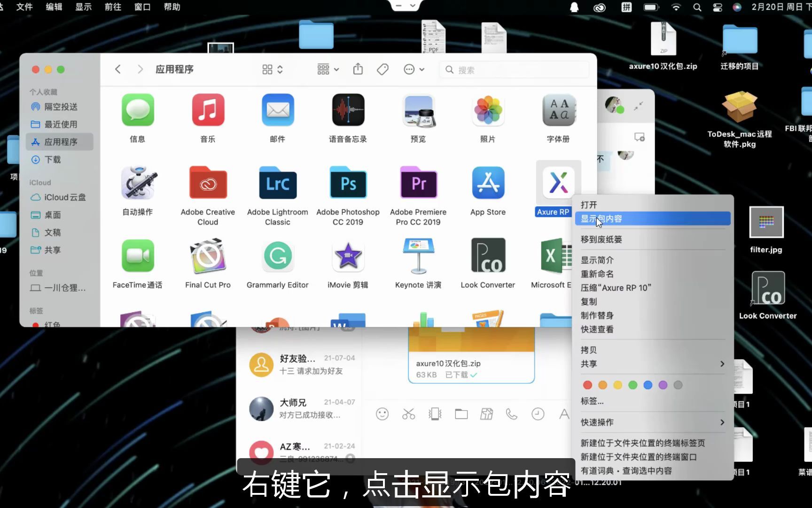Open Spotlight search in the menu bar
The height and width of the screenshot is (508, 812).
697,7
